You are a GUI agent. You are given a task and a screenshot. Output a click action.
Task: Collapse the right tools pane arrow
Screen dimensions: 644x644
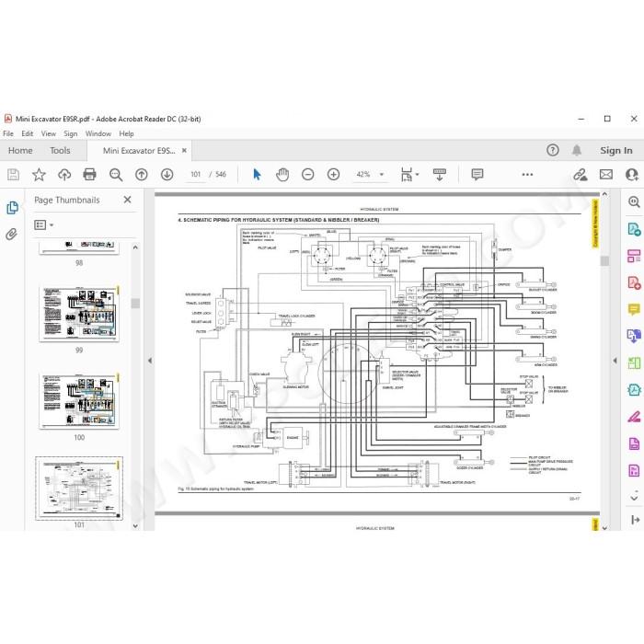tap(615, 361)
